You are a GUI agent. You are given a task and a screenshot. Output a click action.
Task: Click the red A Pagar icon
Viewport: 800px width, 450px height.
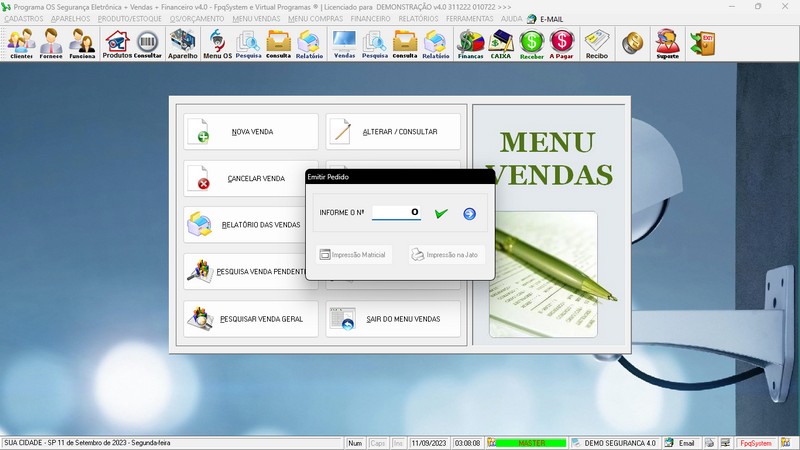point(562,44)
